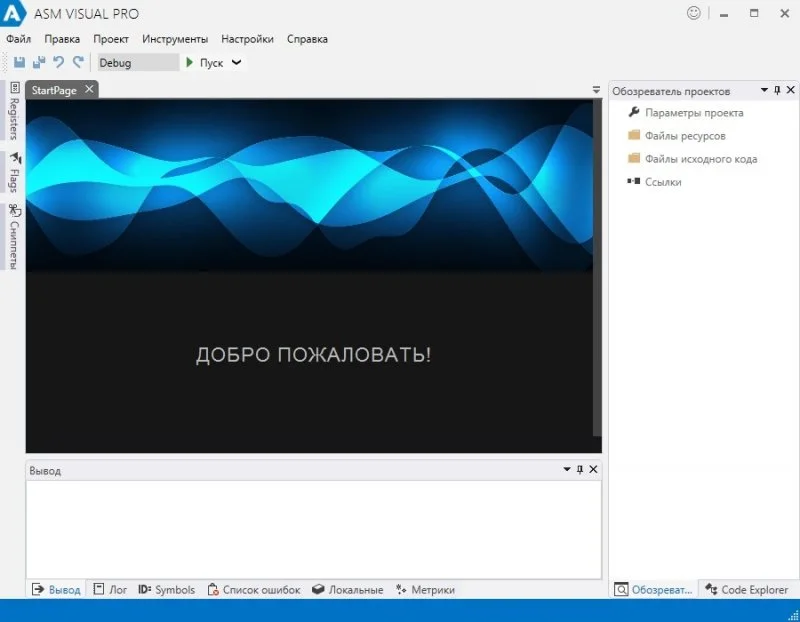The height and width of the screenshot is (622, 800).
Task: Click the start page vertical scrollbar
Action: click(x=597, y=267)
